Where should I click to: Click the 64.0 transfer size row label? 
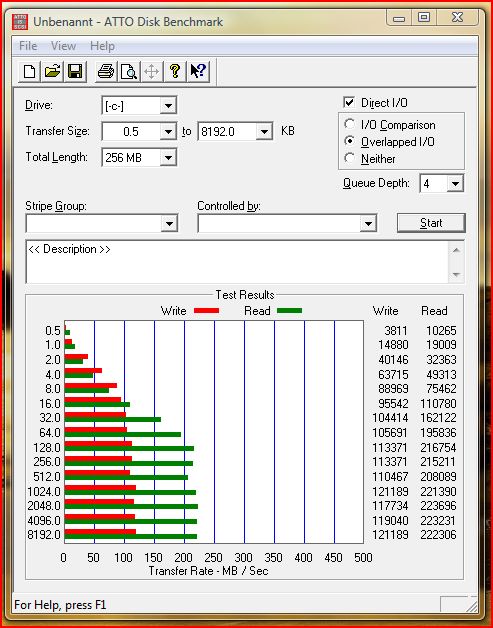pyautogui.click(x=50, y=433)
